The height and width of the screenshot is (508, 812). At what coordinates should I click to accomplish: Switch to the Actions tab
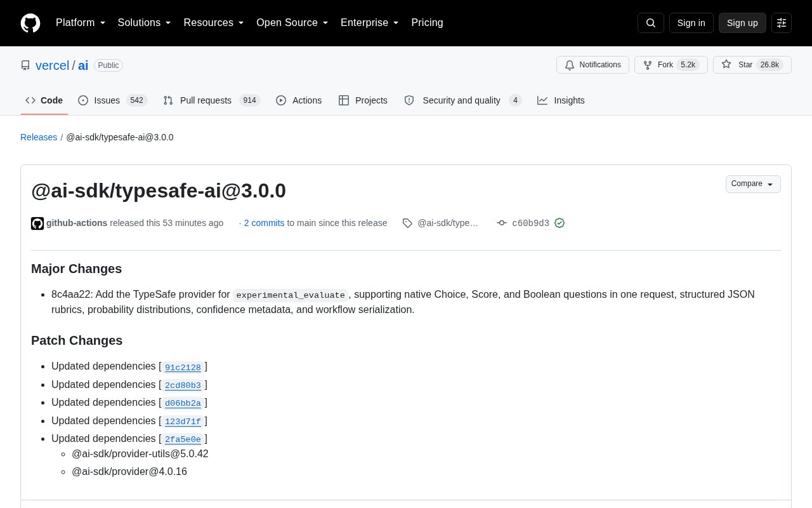tap(299, 100)
